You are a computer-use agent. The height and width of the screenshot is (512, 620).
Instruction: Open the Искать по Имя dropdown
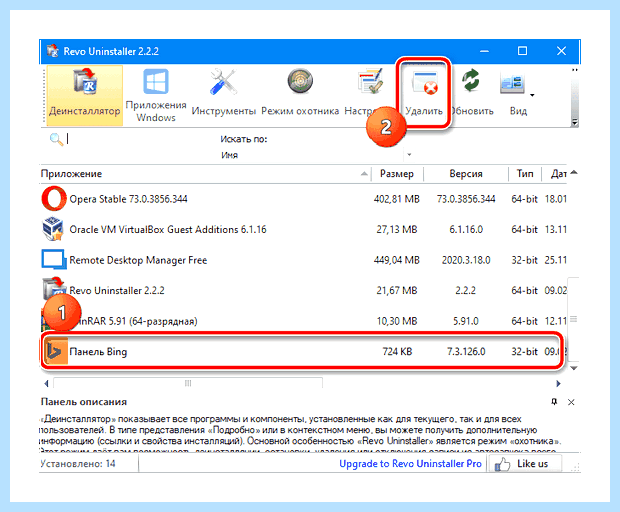click(x=409, y=155)
